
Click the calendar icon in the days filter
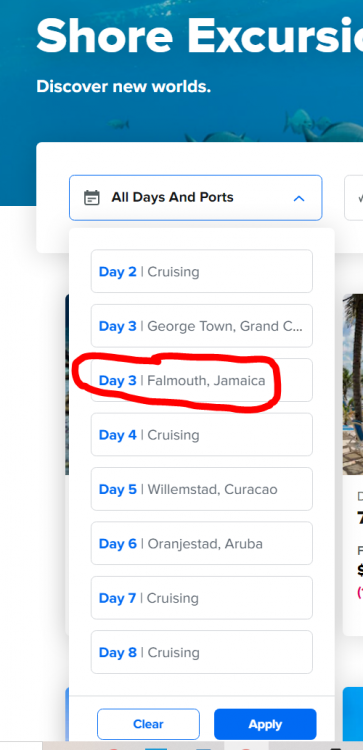click(92, 198)
